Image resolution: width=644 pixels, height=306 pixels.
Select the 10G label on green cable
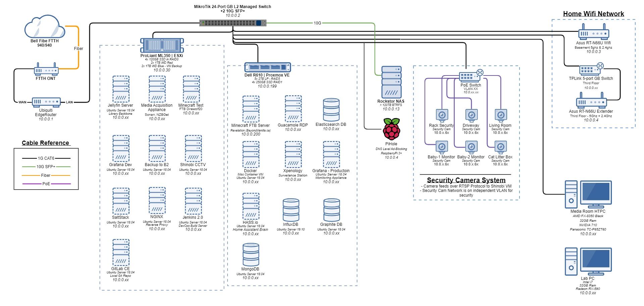[317, 23]
